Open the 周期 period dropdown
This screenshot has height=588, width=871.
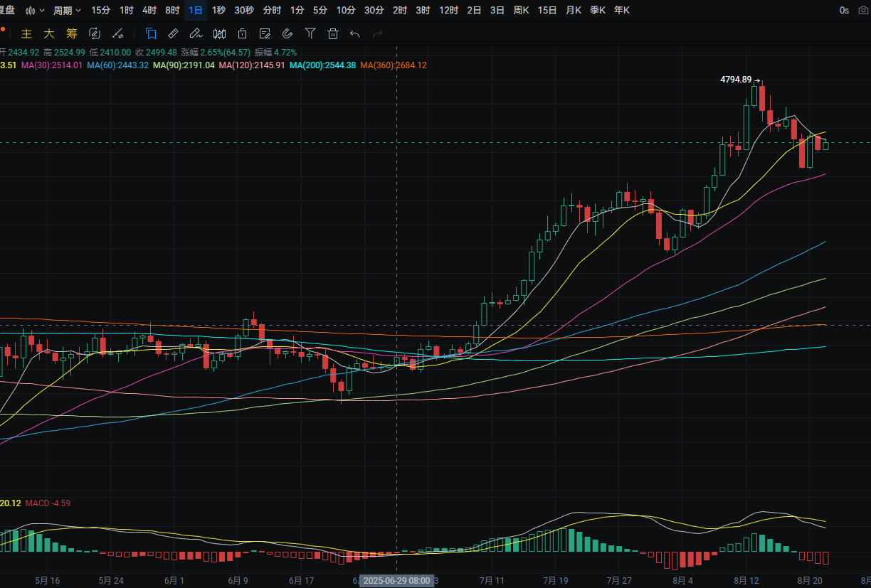(x=68, y=11)
